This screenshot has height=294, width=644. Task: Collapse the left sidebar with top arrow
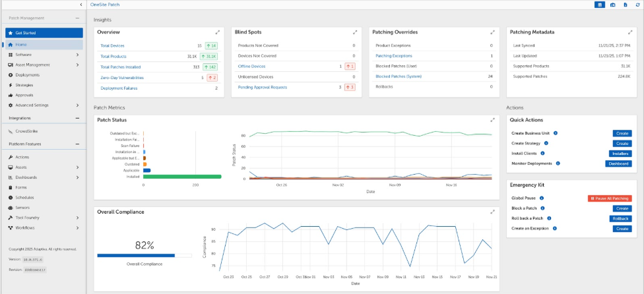pyautogui.click(x=80, y=5)
